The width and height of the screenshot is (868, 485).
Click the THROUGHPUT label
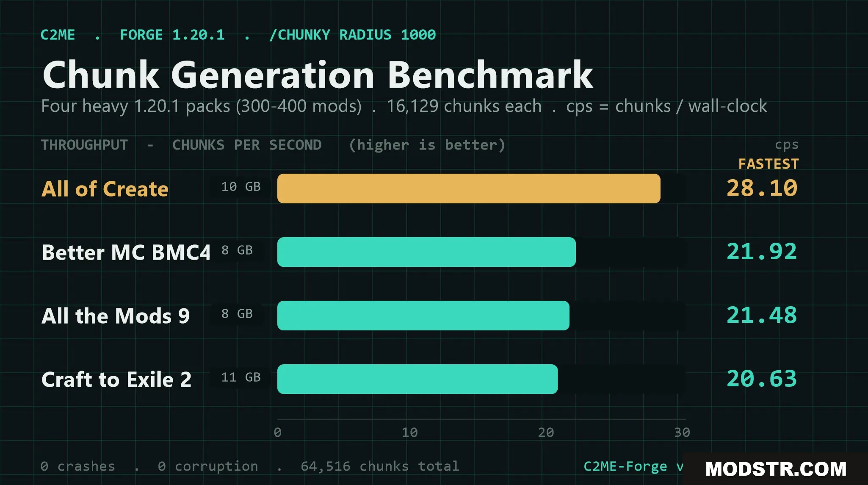click(84, 145)
